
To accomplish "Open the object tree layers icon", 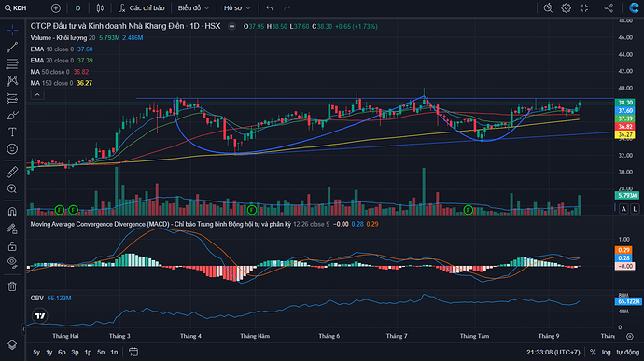I will pos(12,345).
